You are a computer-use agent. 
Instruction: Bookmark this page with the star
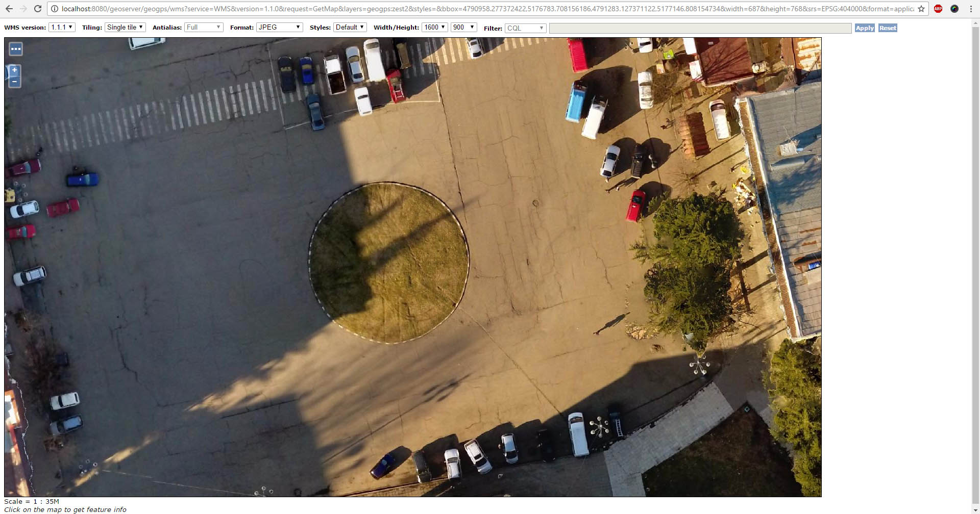(x=921, y=9)
